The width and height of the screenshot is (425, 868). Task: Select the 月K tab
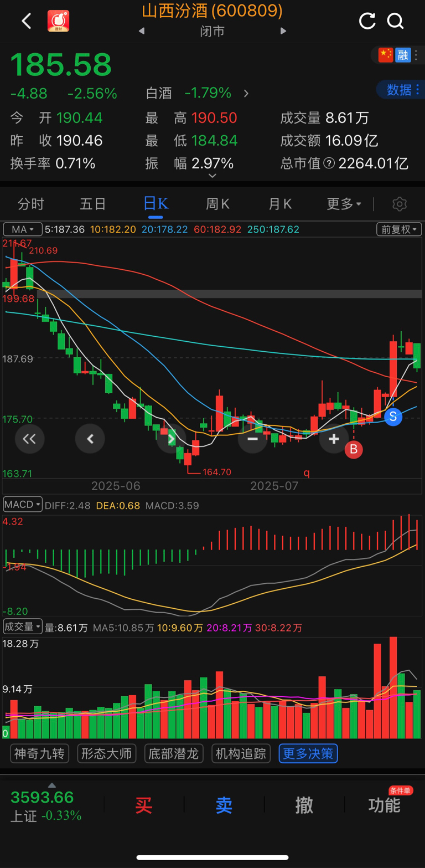[280, 204]
